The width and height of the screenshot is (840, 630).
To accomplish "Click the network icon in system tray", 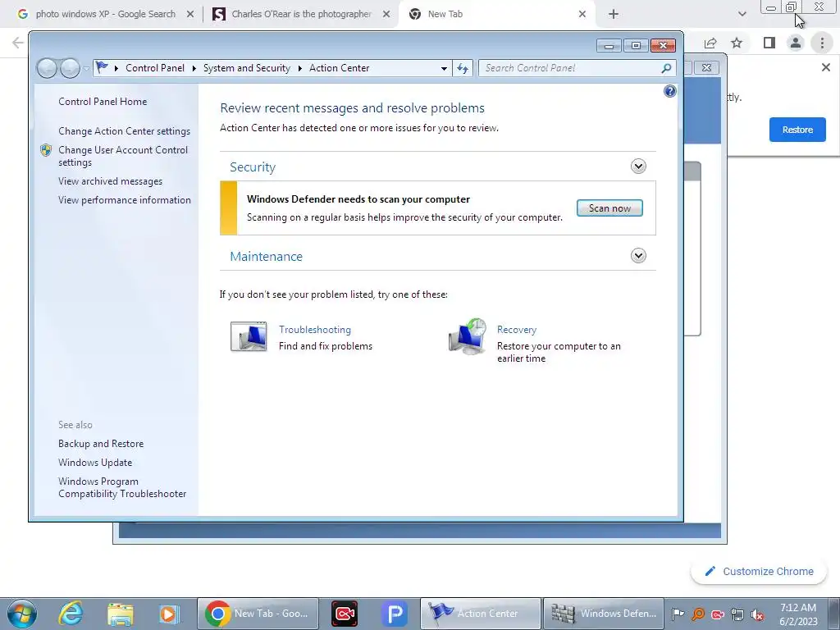I will pyautogui.click(x=737, y=614).
